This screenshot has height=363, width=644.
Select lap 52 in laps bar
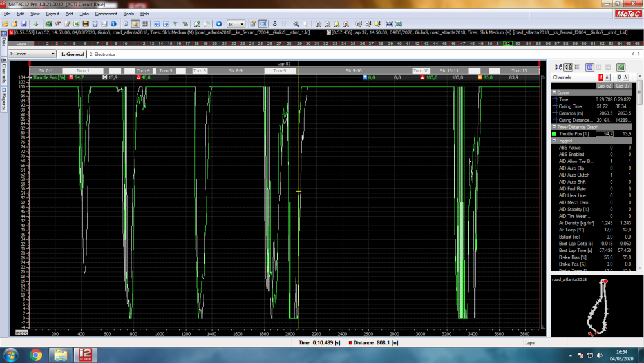(x=507, y=43)
